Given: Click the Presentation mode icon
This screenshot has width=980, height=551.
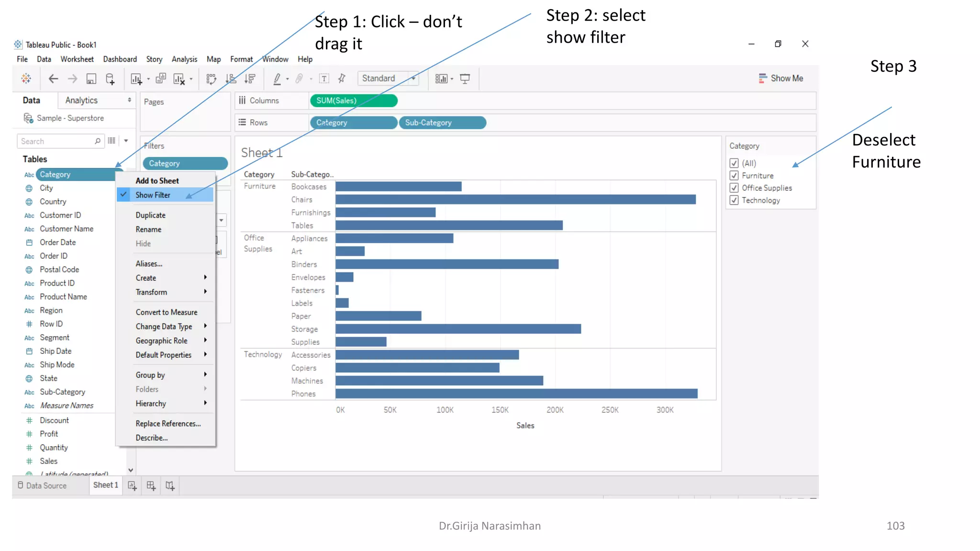Looking at the screenshot, I should pos(465,79).
